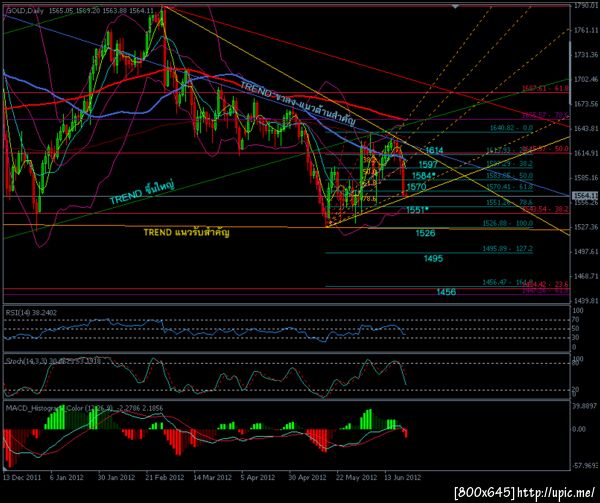Click the 1497.61 price axis value
Viewport: 600px width, 503px height.
coord(585,251)
